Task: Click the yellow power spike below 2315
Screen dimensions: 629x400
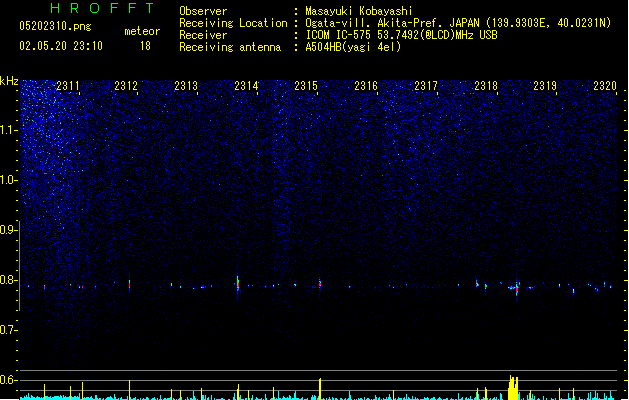Action: coord(320,388)
